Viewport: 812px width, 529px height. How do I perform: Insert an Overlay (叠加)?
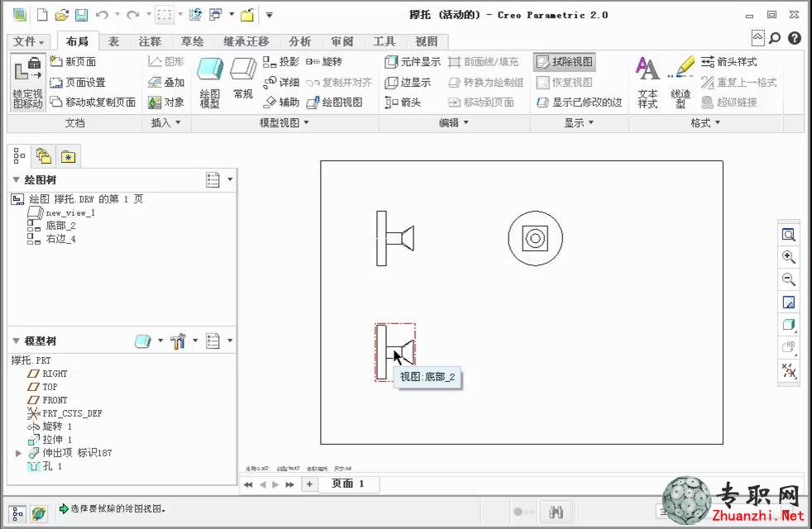(x=166, y=83)
